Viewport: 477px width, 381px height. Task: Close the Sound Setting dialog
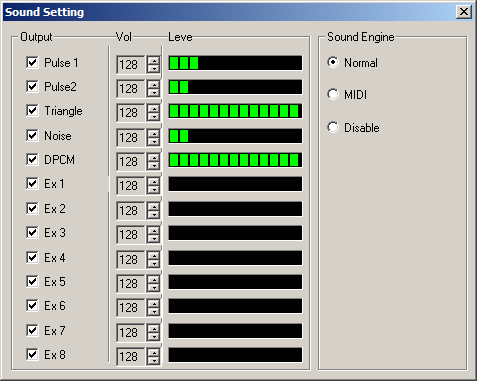[x=464, y=12]
